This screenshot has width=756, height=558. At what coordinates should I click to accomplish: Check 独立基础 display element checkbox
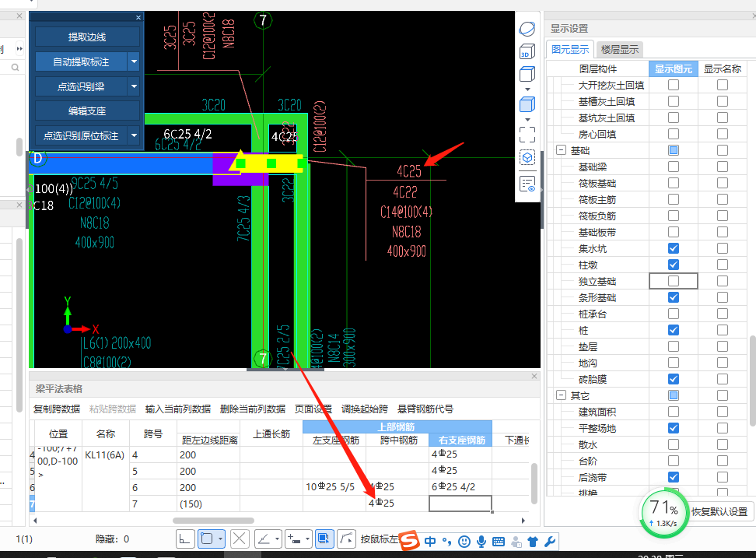(674, 281)
